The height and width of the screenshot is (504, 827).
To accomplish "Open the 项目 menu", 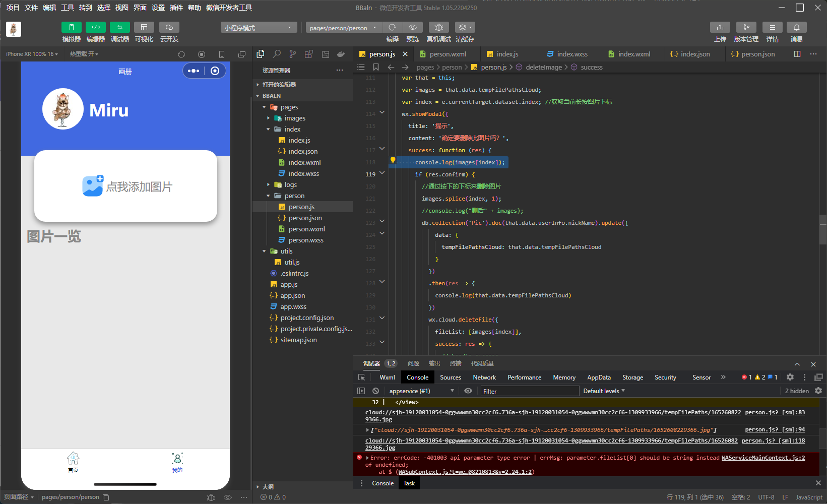I will click(13, 8).
